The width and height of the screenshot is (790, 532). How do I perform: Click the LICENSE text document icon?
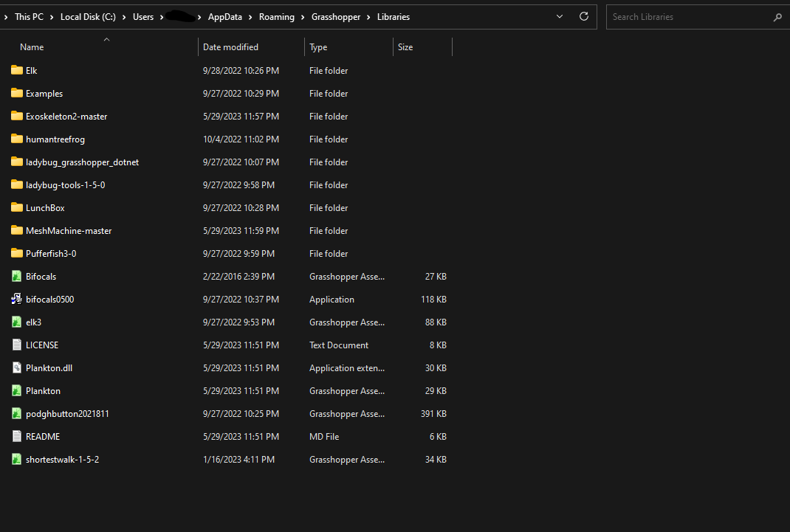[17, 345]
